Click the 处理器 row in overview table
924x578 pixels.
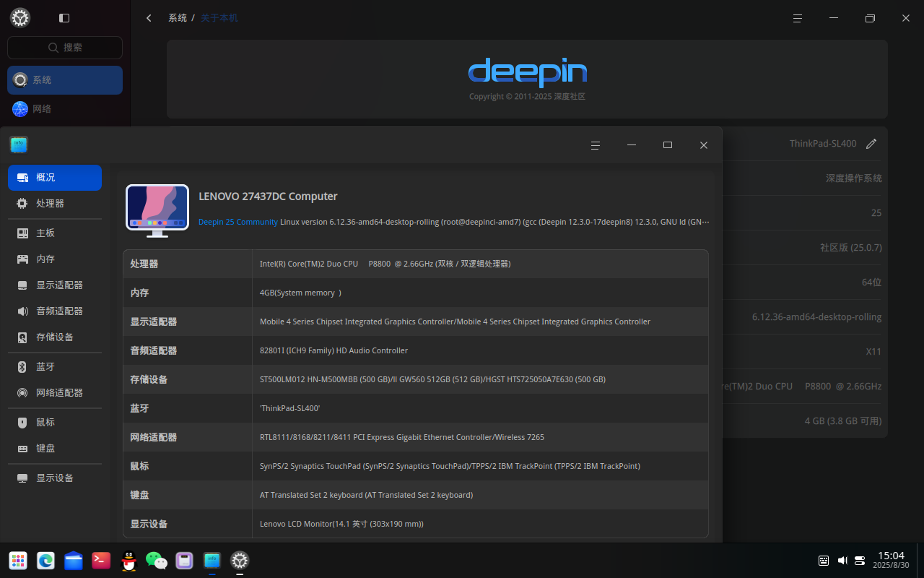pos(416,264)
